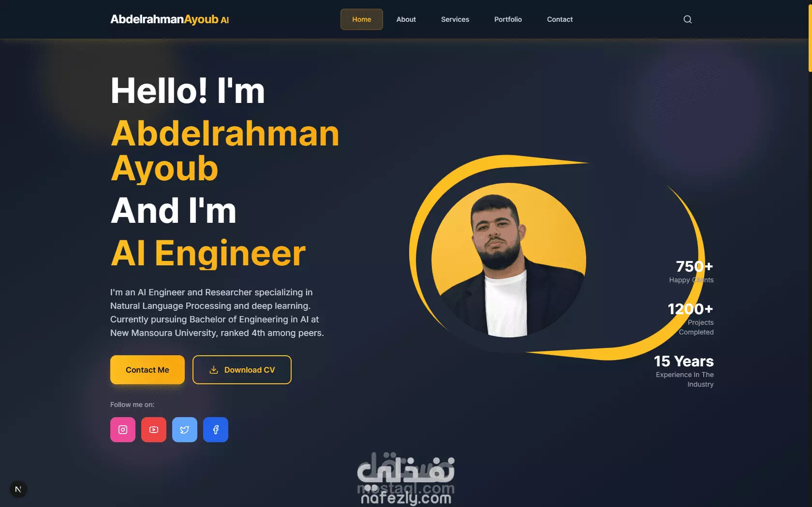Click the Contact Me button
This screenshot has width=812, height=507.
tap(148, 370)
